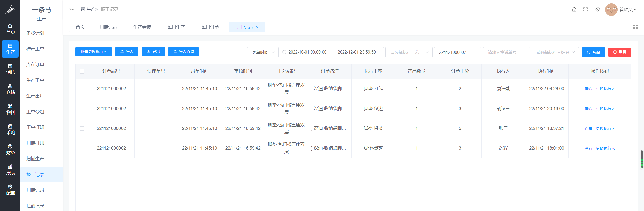Close the 报工记录 tab
The image size is (644, 211).
257,27
